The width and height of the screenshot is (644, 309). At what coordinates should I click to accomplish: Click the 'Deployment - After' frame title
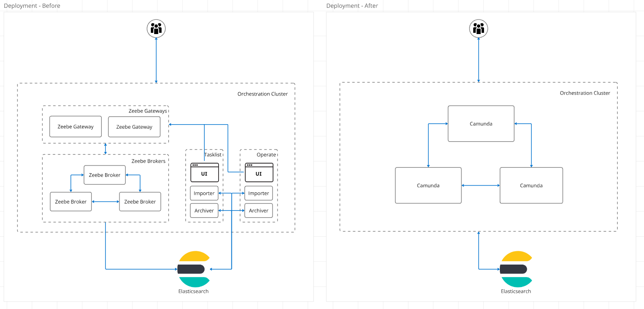[x=352, y=6]
